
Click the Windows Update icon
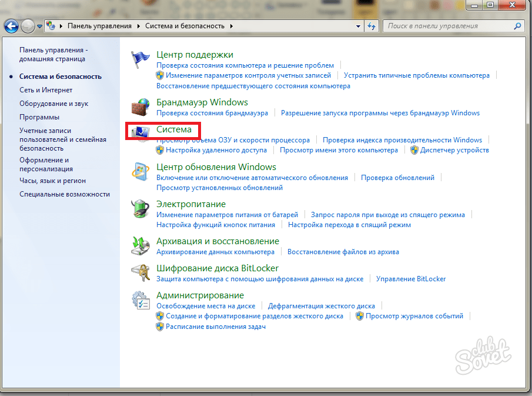(x=140, y=173)
